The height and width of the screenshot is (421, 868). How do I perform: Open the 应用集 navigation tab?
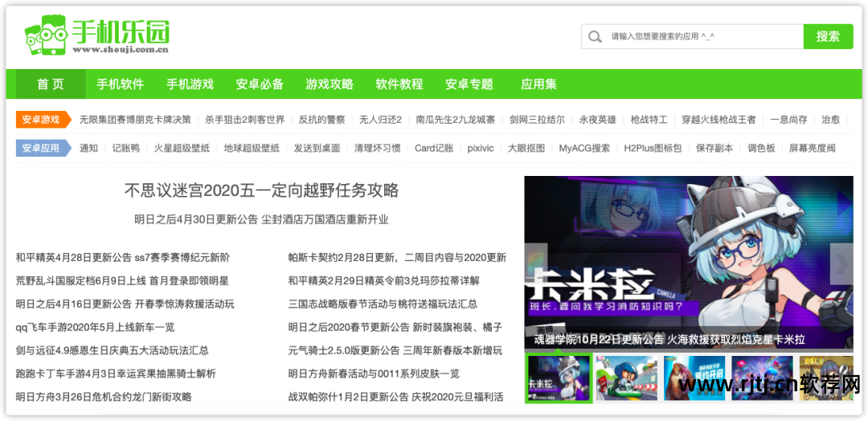pos(538,84)
